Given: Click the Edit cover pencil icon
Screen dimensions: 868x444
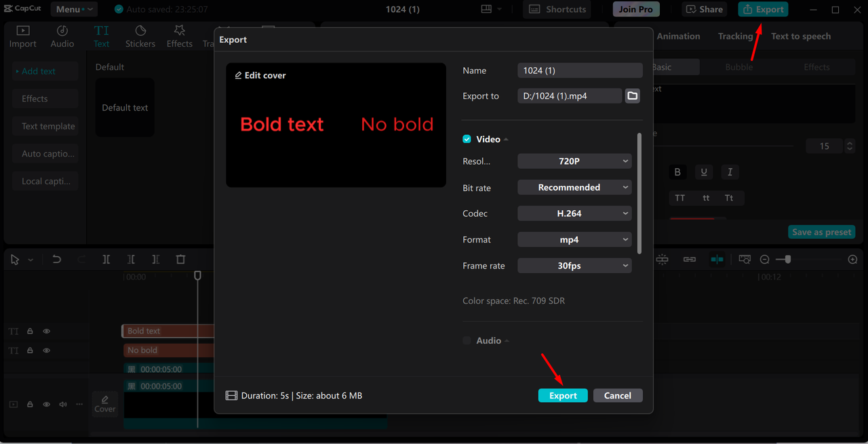Looking at the screenshot, I should point(238,75).
